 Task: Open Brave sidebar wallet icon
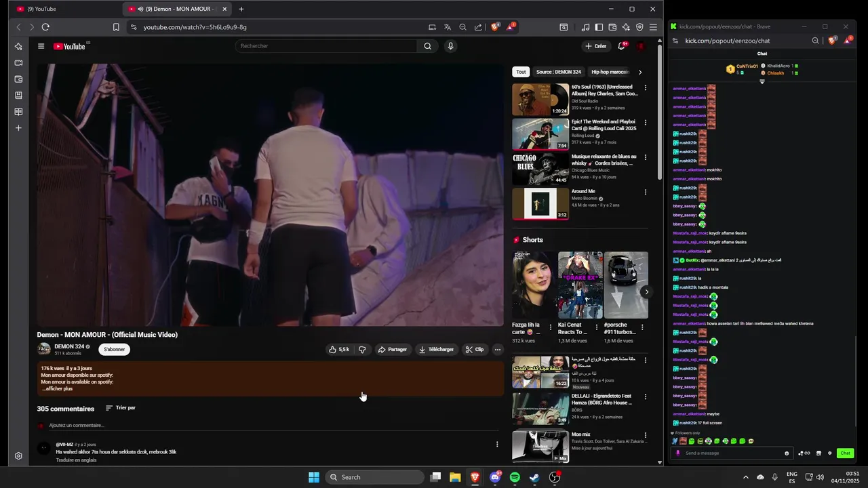[18, 79]
